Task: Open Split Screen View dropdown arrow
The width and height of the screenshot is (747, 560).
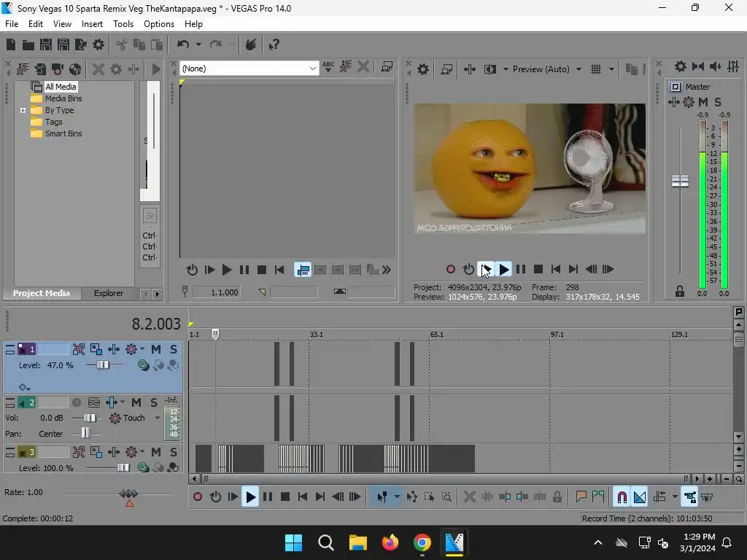Action: [x=506, y=69]
